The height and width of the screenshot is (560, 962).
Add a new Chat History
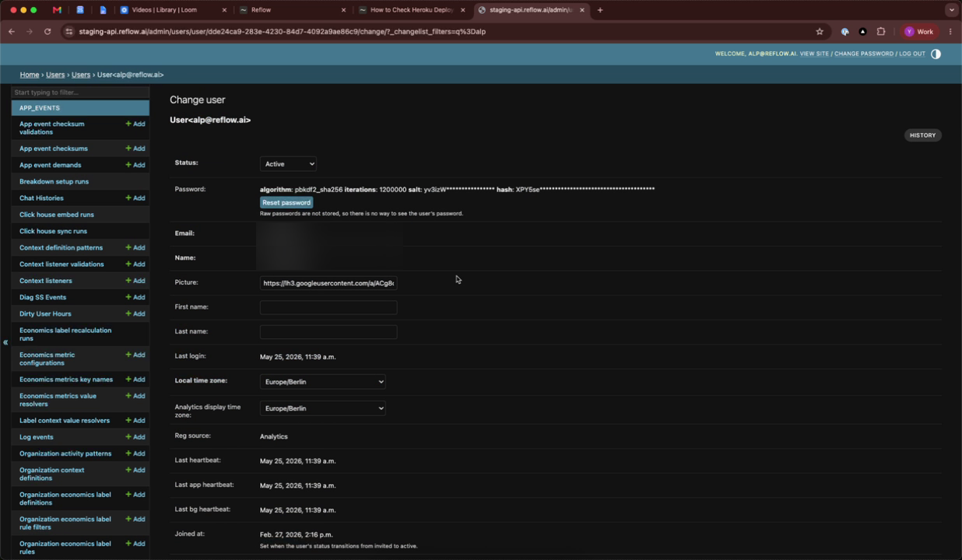135,198
